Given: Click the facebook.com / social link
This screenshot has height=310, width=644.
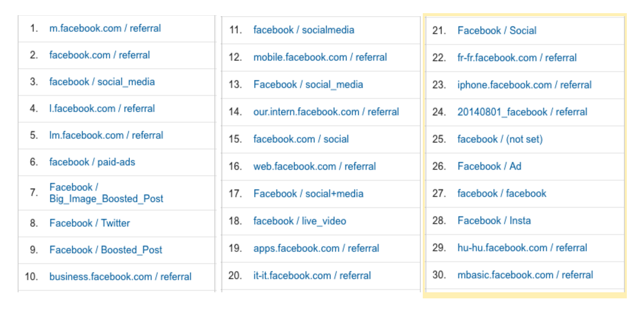Looking at the screenshot, I should click(x=301, y=139).
